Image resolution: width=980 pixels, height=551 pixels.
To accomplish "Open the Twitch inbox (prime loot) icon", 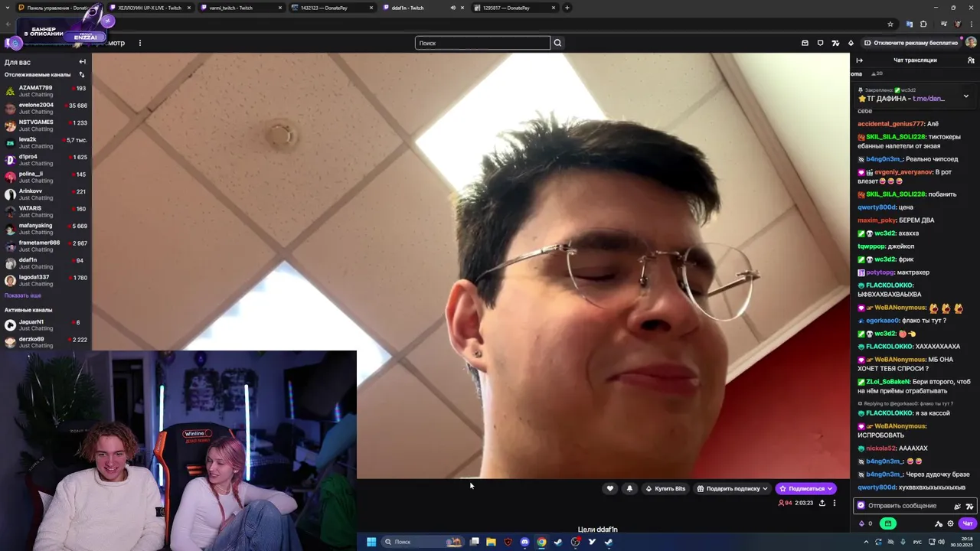I will click(805, 43).
